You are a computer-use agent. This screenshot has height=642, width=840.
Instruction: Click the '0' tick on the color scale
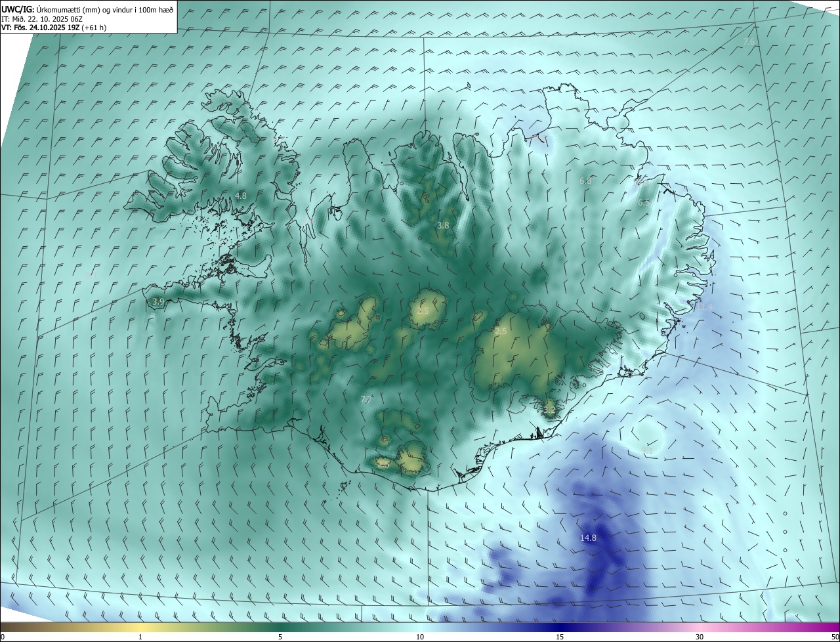pyautogui.click(x=3, y=637)
